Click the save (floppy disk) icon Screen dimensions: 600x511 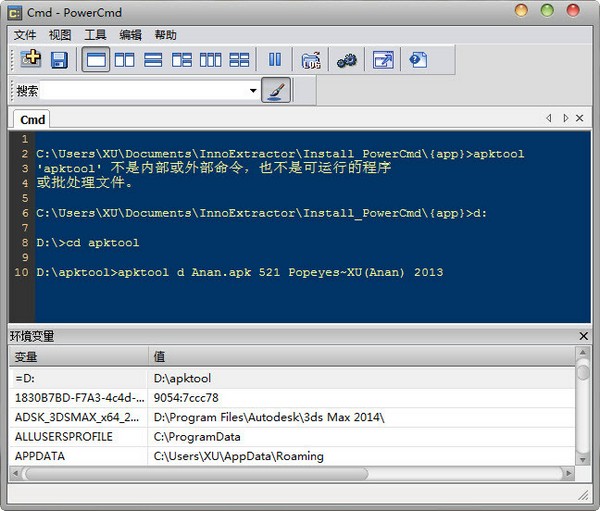point(59,60)
